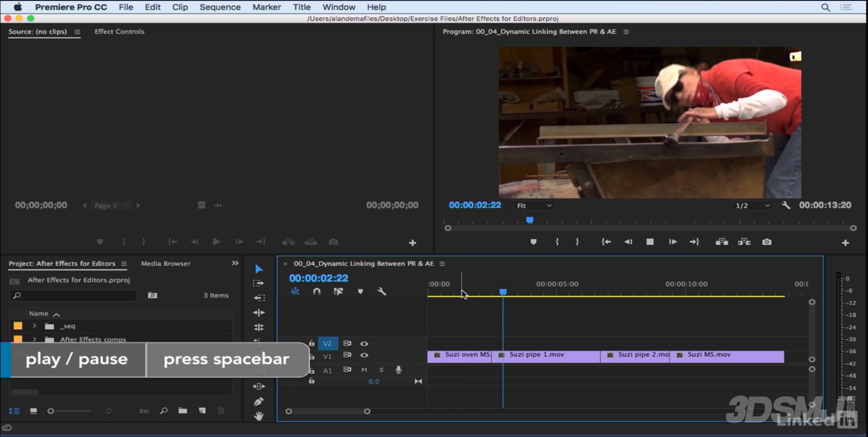Click Program monitor scrubber playhead
Viewport: 868px width, 437px height.
click(529, 220)
